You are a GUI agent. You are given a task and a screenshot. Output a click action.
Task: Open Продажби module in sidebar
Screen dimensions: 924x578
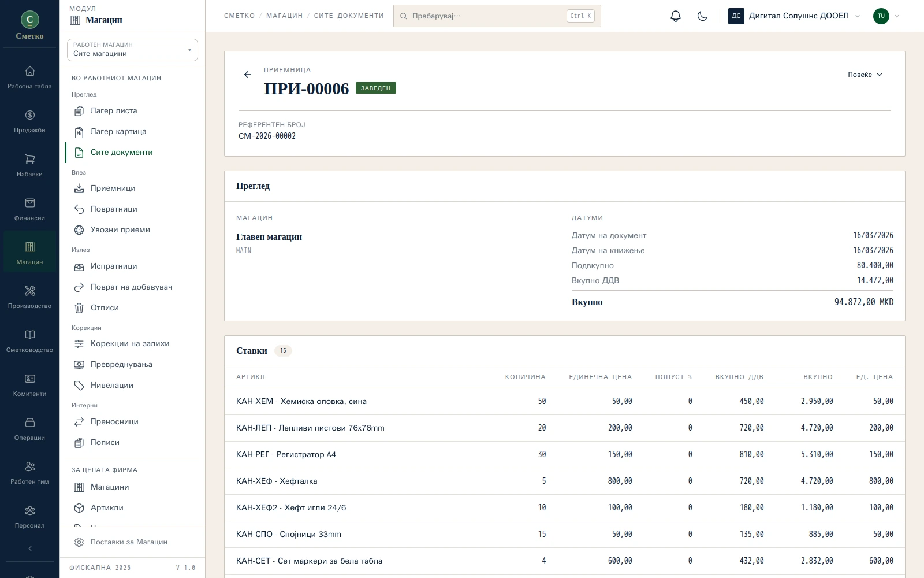click(x=29, y=121)
